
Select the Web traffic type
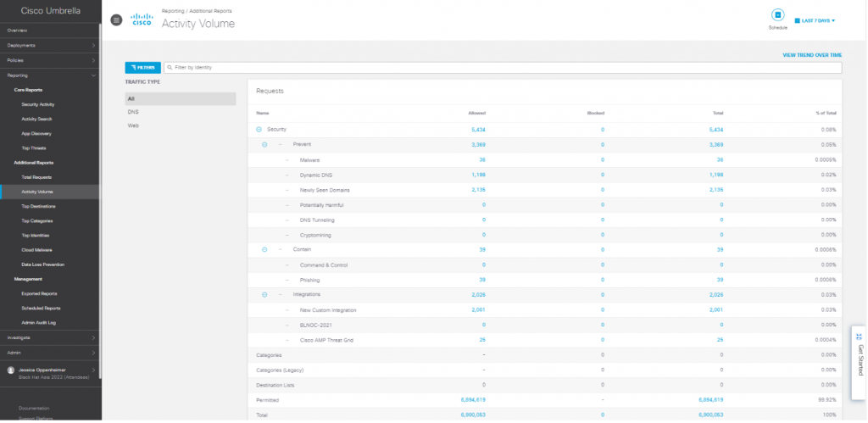tap(133, 125)
